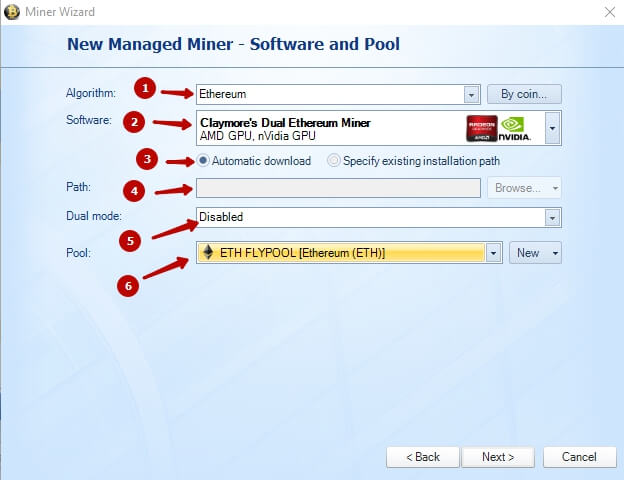Expand the Dual mode dropdown
Image resolution: width=624 pixels, height=480 pixels.
[552, 218]
